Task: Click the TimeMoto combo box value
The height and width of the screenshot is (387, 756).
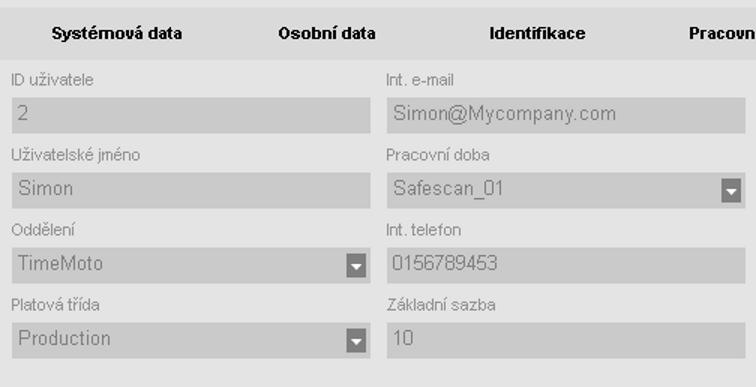Action: [x=60, y=264]
